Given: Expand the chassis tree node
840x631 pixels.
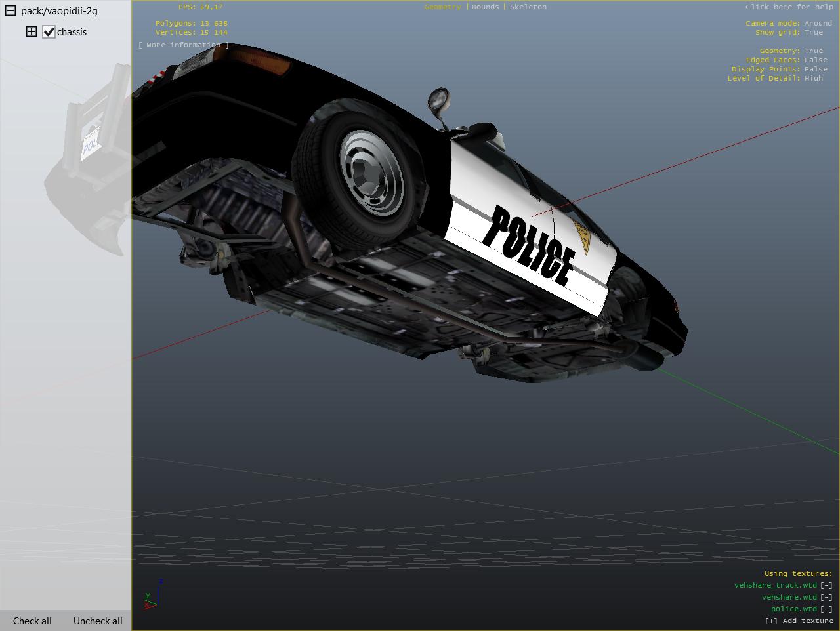Looking at the screenshot, I should click(x=31, y=31).
